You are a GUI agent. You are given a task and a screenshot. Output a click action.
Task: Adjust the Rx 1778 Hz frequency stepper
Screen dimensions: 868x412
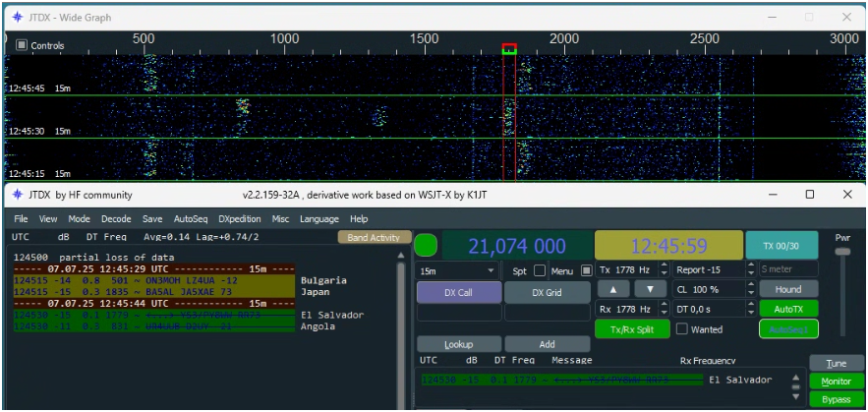coord(664,309)
